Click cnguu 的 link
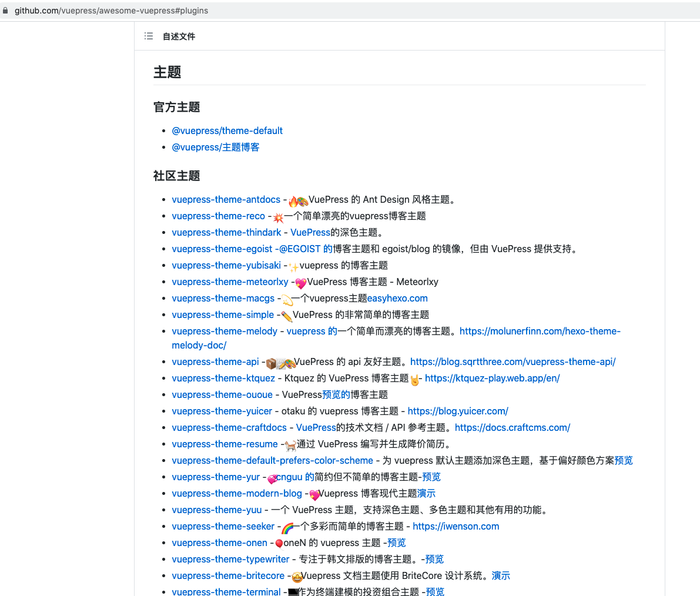700x596 pixels. [295, 478]
